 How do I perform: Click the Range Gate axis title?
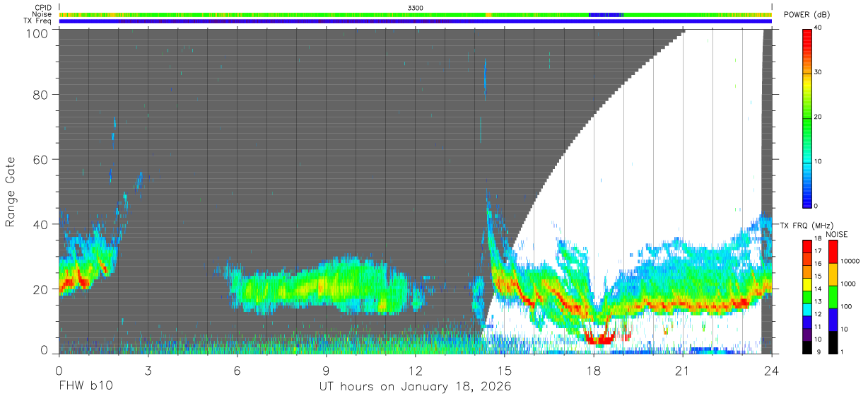(11, 192)
